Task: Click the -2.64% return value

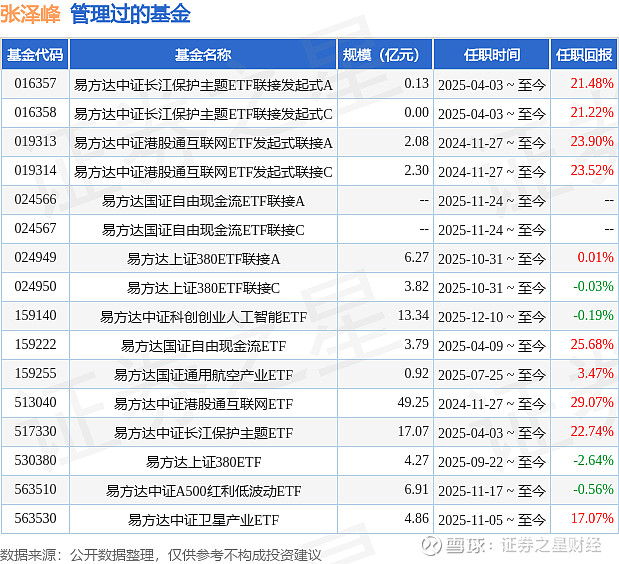Action: [x=593, y=461]
